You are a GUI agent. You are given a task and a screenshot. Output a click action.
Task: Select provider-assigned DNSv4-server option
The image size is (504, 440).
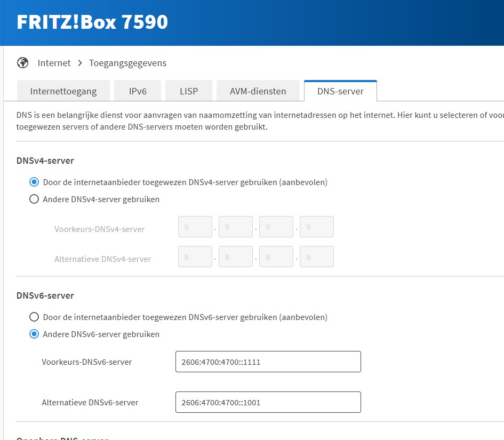(34, 182)
